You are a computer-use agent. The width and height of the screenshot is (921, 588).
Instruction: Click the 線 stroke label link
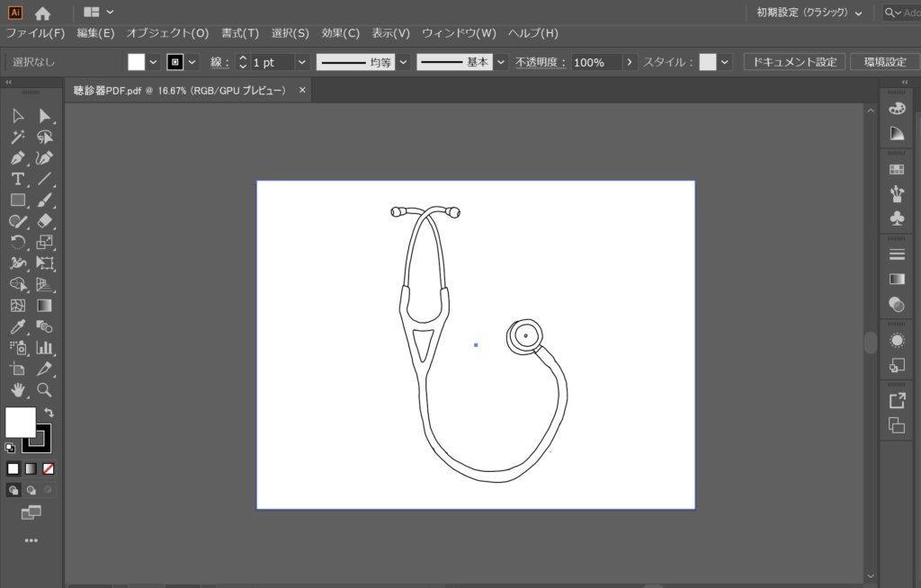pos(219,62)
